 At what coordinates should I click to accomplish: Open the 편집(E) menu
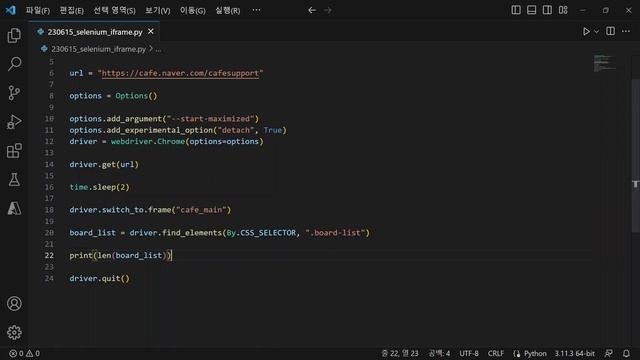click(71, 11)
